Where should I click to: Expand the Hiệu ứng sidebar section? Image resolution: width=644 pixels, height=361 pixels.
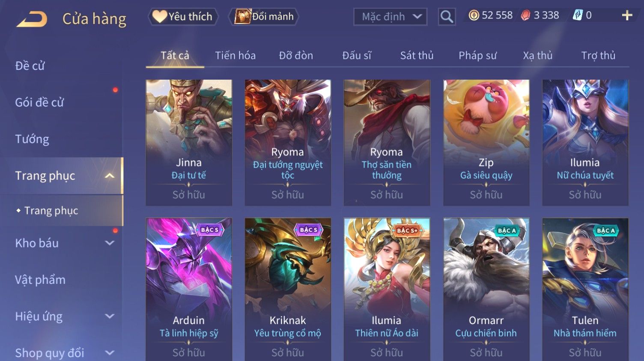point(110,316)
